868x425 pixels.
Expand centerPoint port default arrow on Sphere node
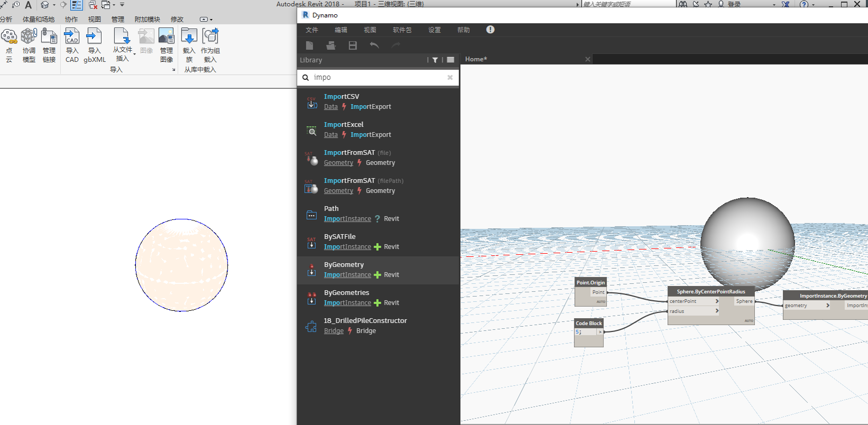[x=717, y=301]
